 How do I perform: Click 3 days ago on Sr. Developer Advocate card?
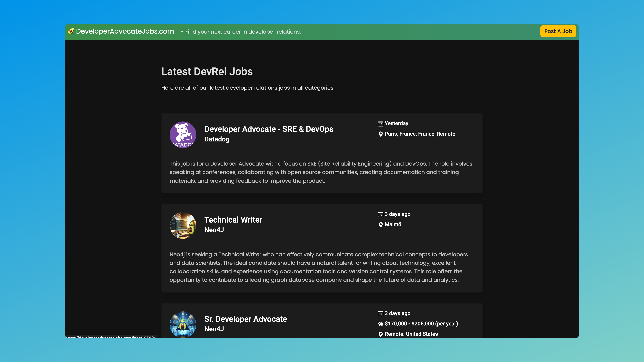point(397,313)
